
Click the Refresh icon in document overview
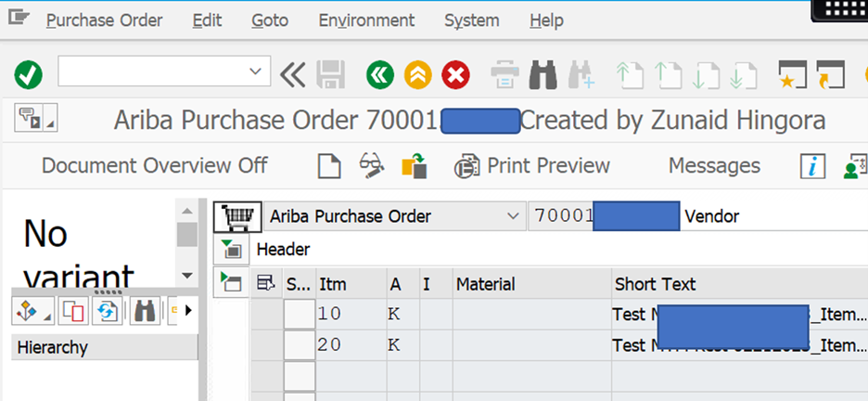[107, 311]
